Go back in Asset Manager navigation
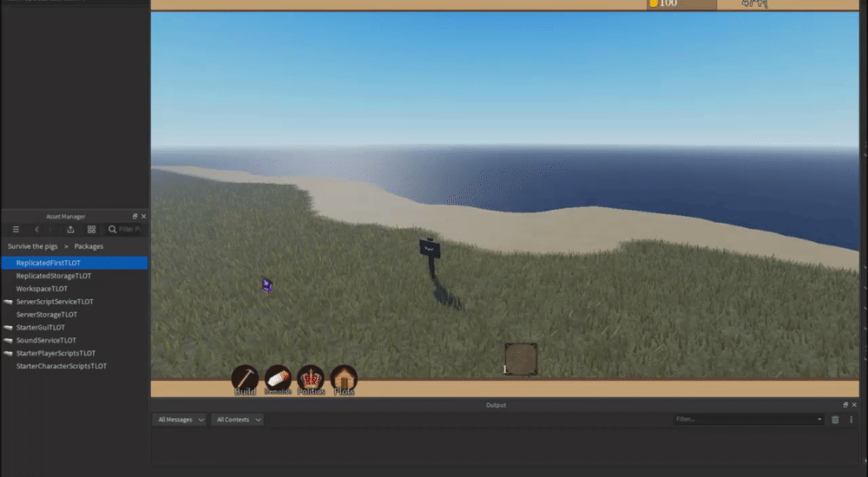 [37, 229]
